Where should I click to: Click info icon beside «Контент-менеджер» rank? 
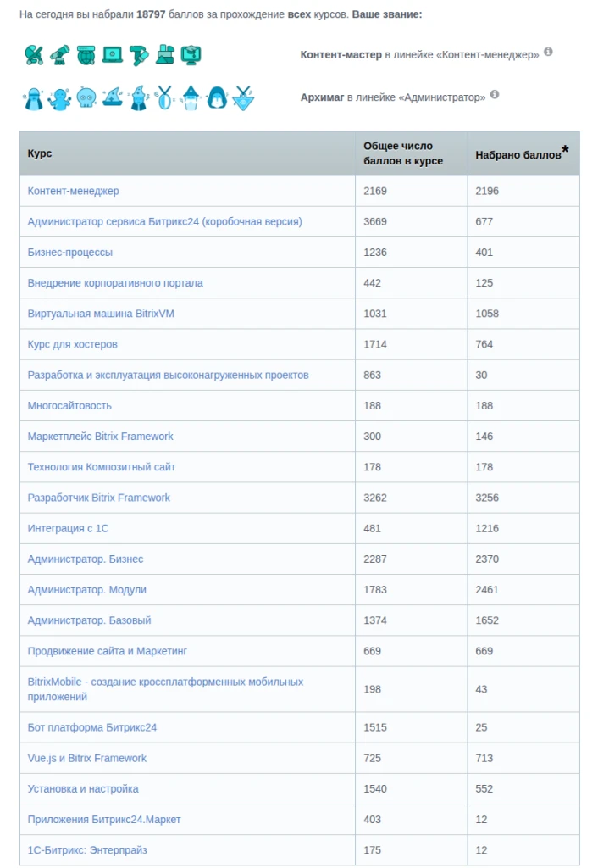coord(548,52)
